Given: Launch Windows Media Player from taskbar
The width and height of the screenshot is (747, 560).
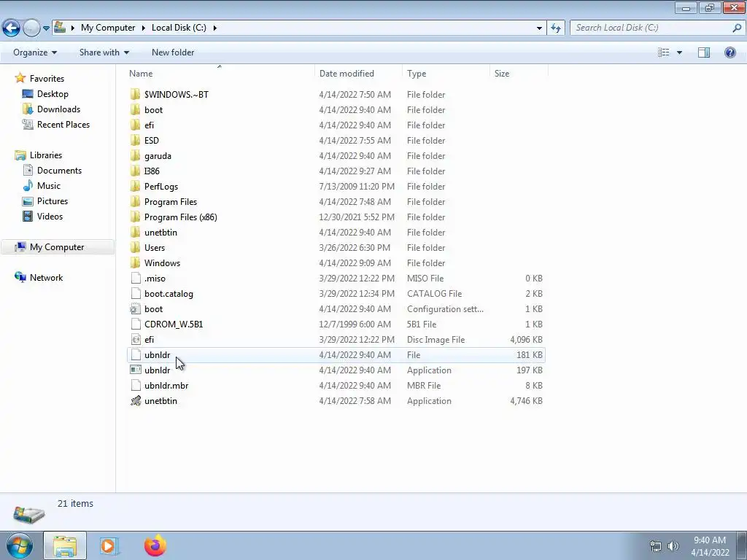Looking at the screenshot, I should point(109,545).
